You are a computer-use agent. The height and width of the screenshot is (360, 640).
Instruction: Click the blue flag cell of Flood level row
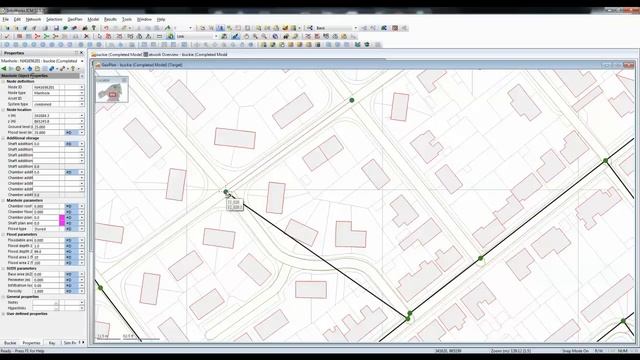[72, 133]
